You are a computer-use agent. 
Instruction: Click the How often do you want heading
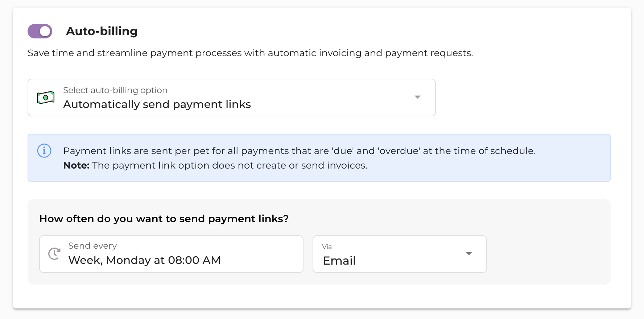[x=164, y=219]
